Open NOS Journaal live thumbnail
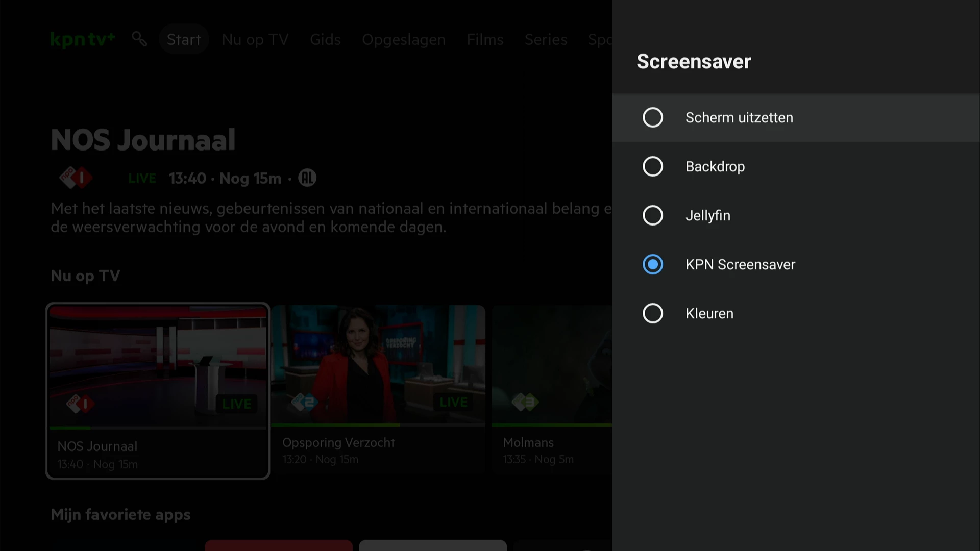The width and height of the screenshot is (980, 551). [x=158, y=365]
